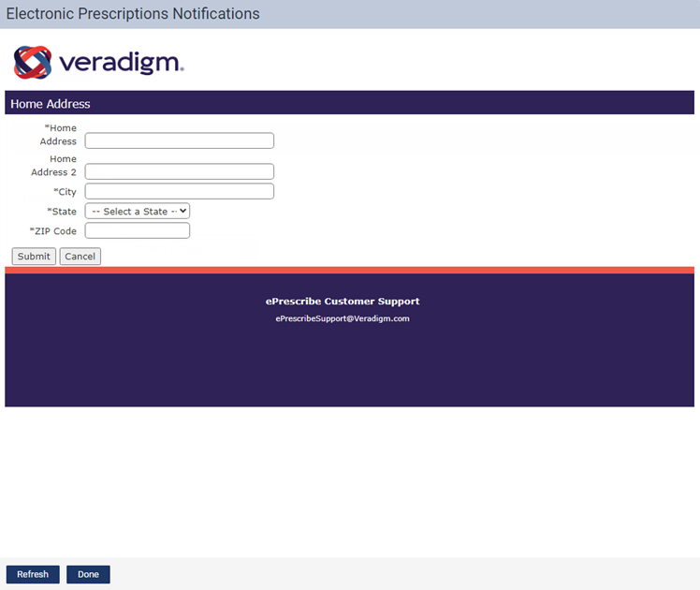This screenshot has width=700, height=590.
Task: Click the ZIP Code input field
Action: click(x=138, y=230)
